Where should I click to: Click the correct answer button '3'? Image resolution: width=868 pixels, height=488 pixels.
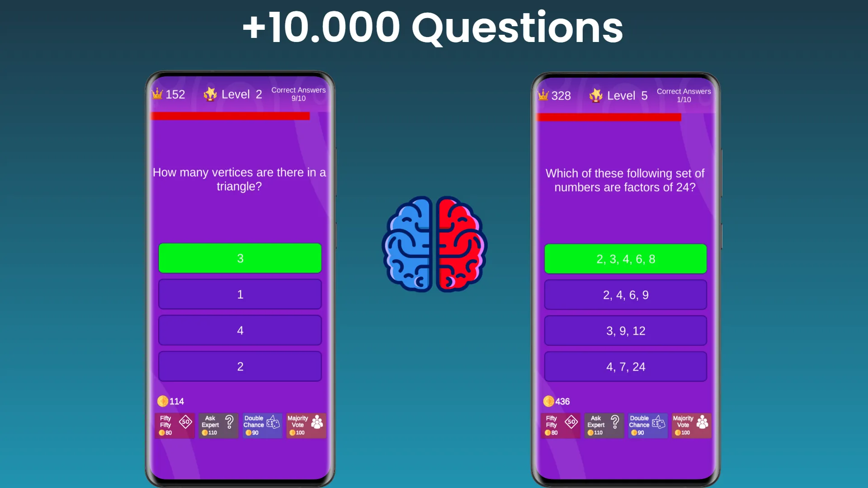coord(240,258)
